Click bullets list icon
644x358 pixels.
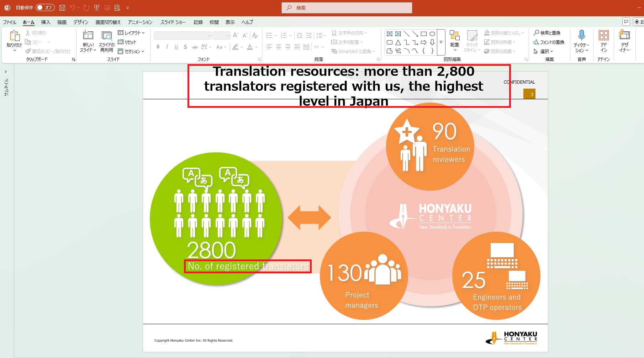click(269, 35)
